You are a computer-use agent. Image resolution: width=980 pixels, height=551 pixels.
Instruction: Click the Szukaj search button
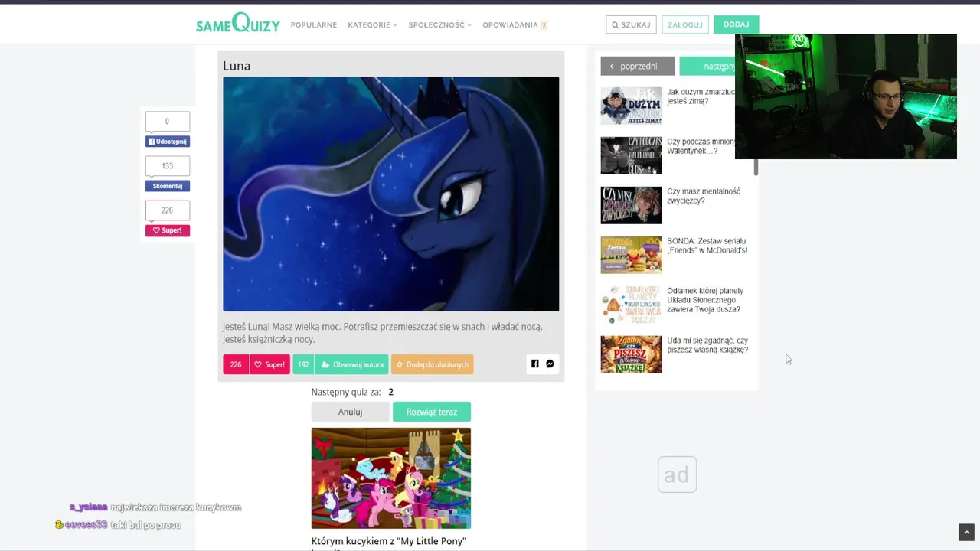631,24
